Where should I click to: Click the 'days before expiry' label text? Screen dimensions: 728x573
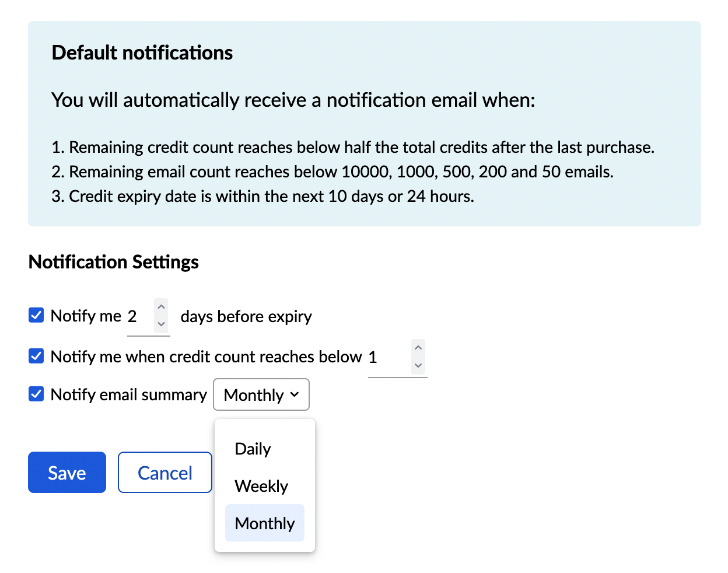(x=246, y=317)
